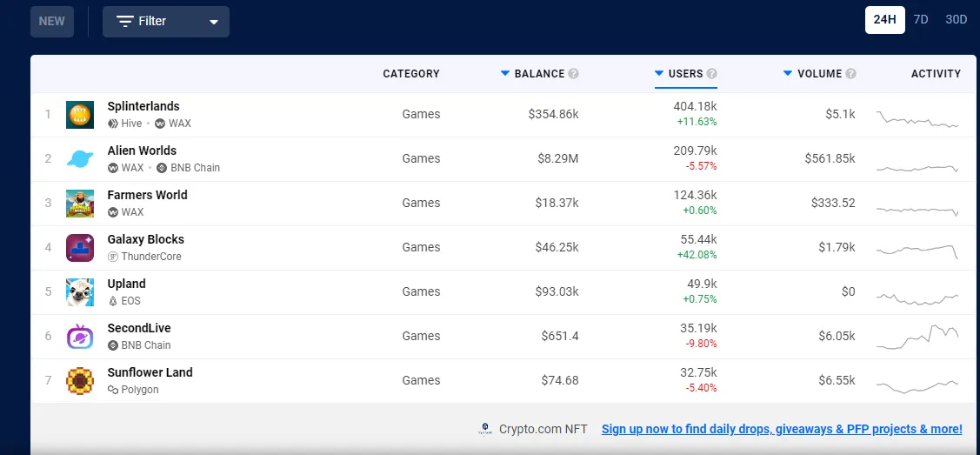The image size is (980, 455).
Task: Click the Activity column header
Action: [936, 74]
